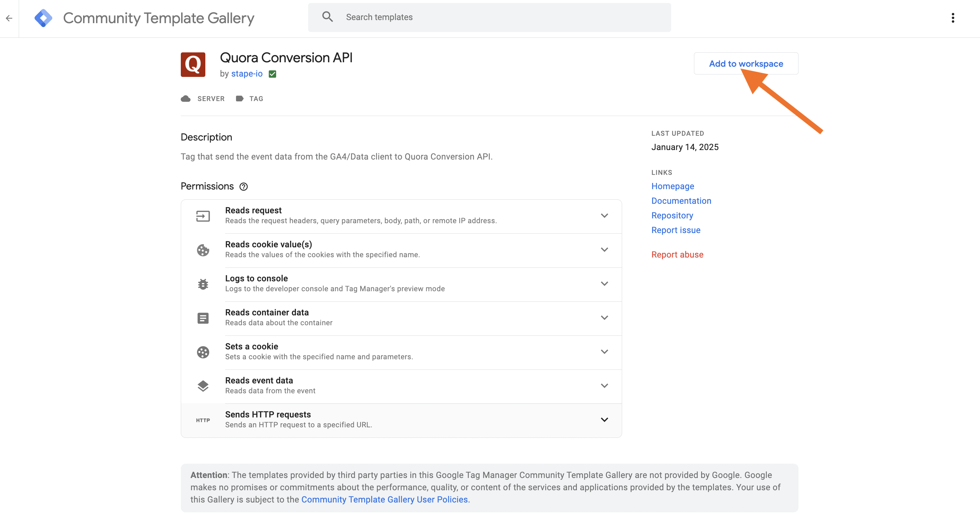Click the SERVER label text

211,99
